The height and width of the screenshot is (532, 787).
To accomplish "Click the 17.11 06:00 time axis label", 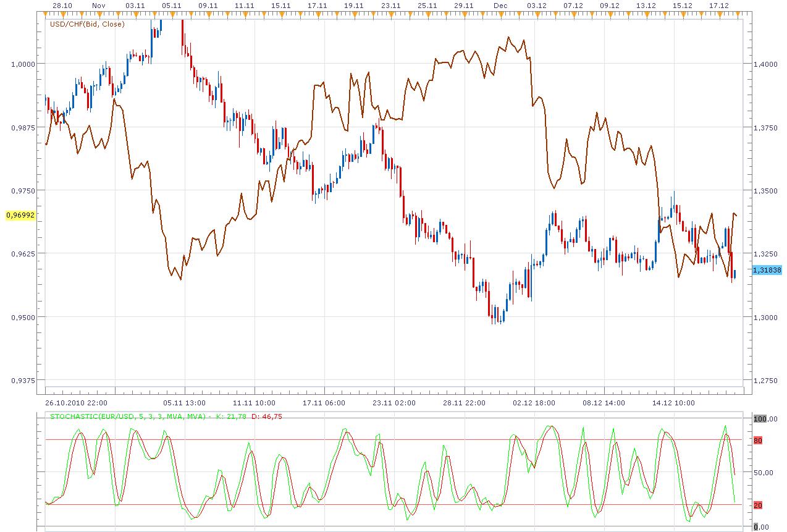I will point(324,403).
